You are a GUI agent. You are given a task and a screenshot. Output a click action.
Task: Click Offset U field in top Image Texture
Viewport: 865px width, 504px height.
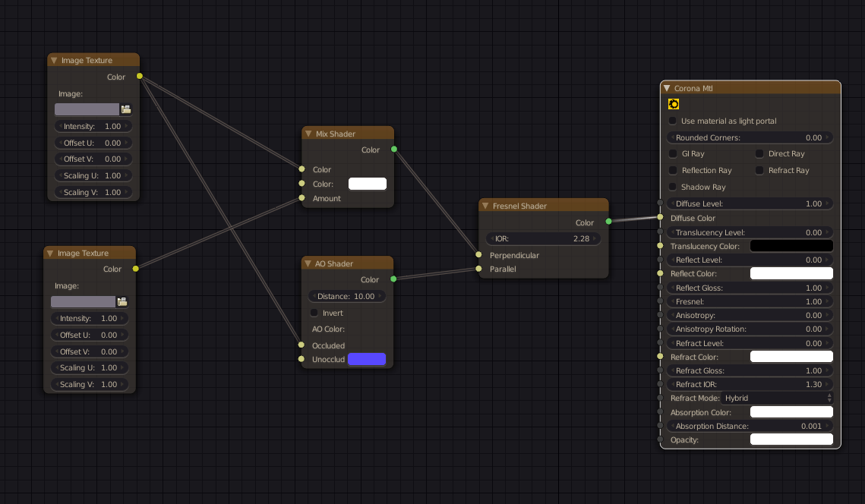pyautogui.click(x=93, y=143)
